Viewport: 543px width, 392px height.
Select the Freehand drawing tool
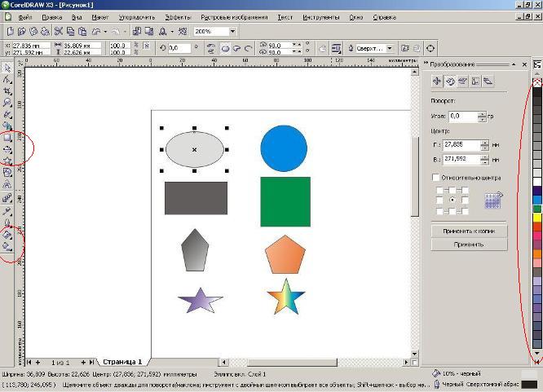(7, 114)
